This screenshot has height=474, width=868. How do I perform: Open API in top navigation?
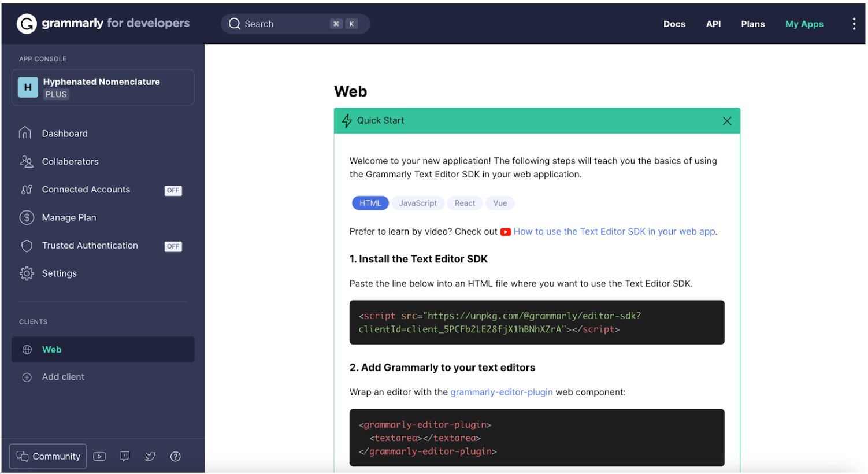click(713, 24)
